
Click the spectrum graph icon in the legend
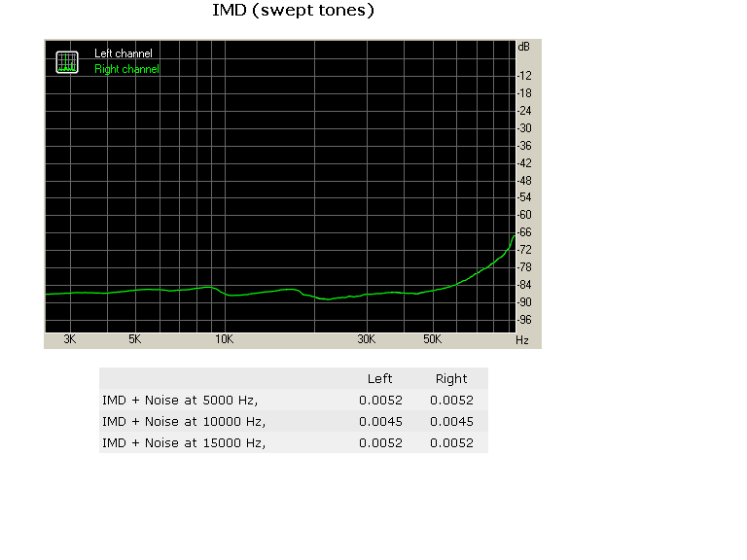click(67, 62)
